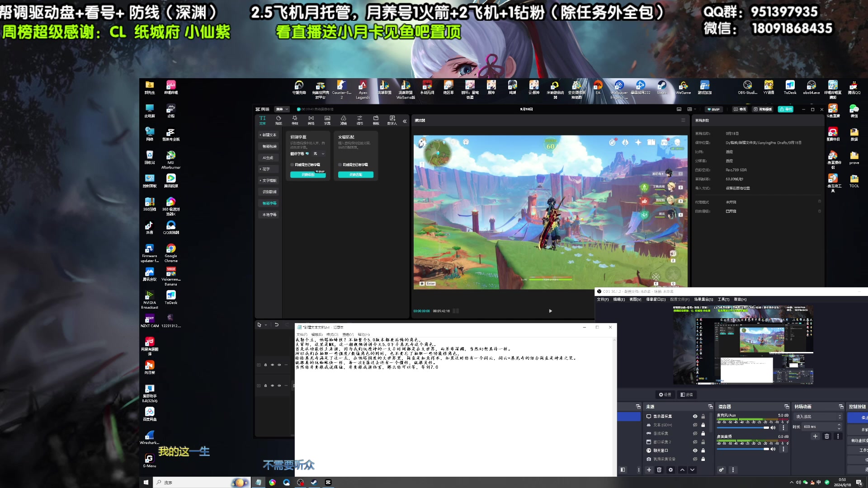Add a new source with plus button
868x488 pixels.
pyautogui.click(x=649, y=470)
